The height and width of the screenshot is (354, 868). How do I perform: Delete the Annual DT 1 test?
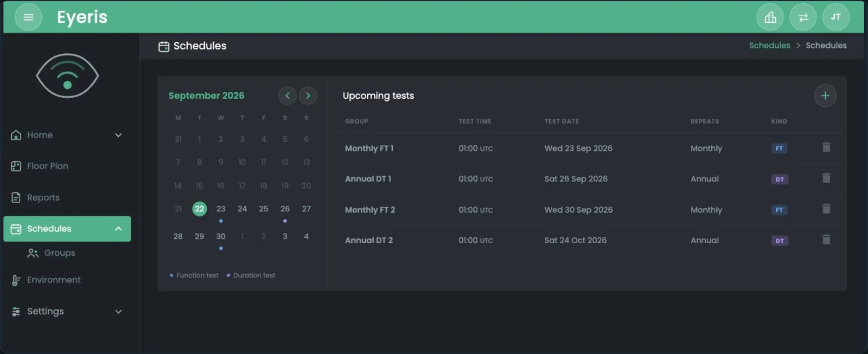826,178
